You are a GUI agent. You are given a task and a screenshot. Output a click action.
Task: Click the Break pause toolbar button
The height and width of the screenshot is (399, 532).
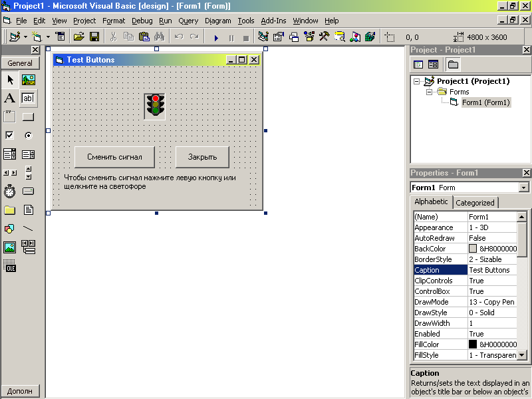[x=231, y=37]
